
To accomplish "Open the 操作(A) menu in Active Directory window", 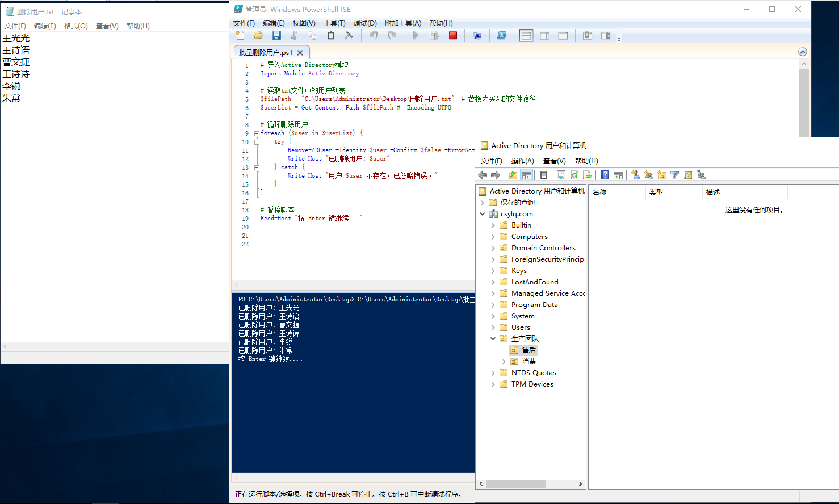I will click(x=523, y=161).
